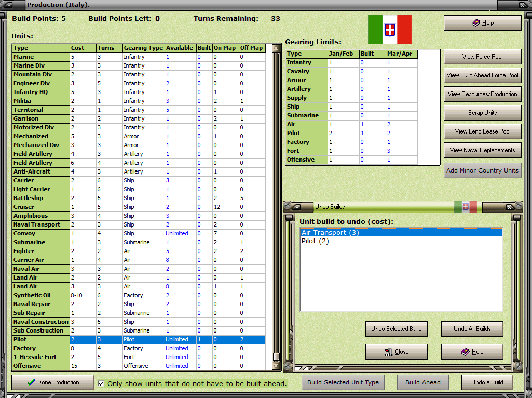This screenshot has width=532, height=398.
Task: Click the small Italian flag on Undo Builds titlebar
Action: click(465, 206)
